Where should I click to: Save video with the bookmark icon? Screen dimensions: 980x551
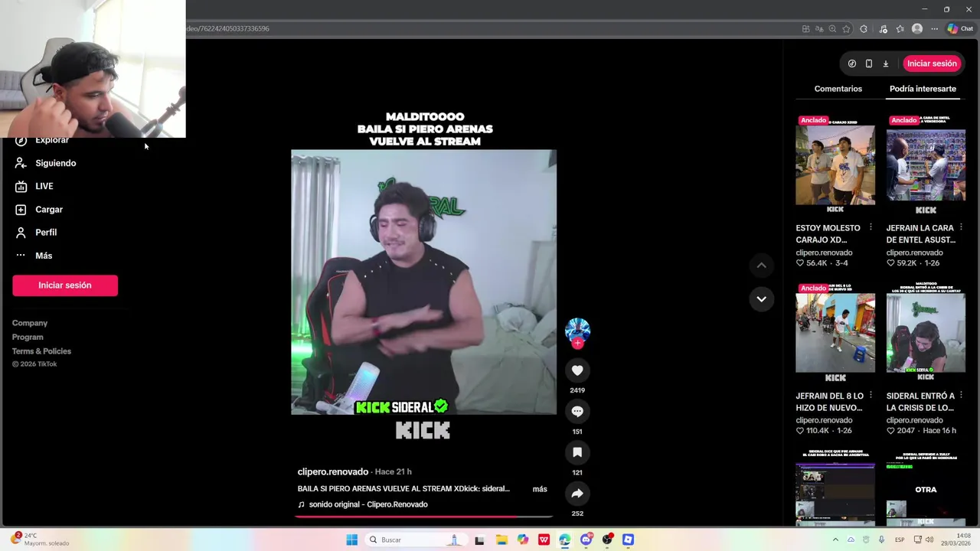click(x=577, y=452)
